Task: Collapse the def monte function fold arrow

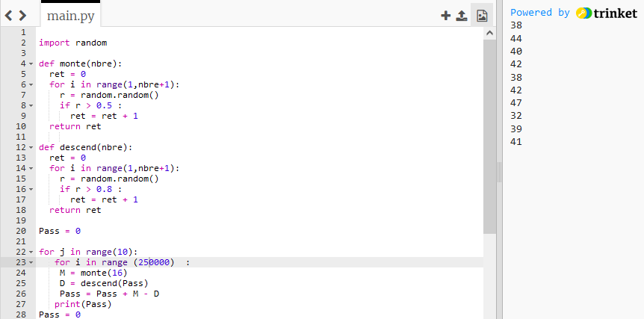Action: pyautogui.click(x=31, y=64)
